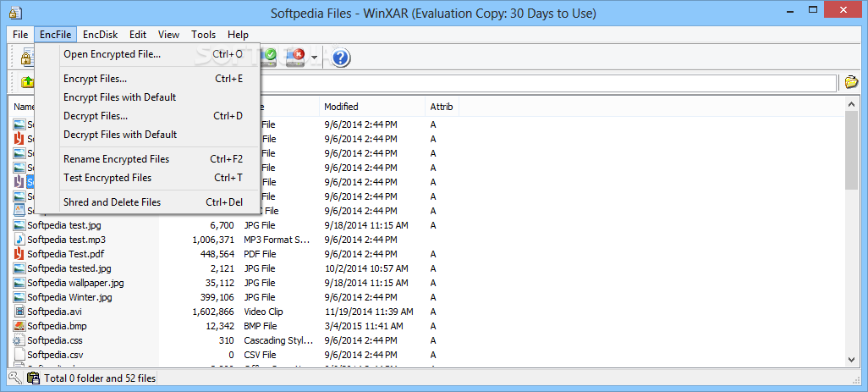
Task: Click the Softpedia.csv blank file icon
Action: coord(19,355)
